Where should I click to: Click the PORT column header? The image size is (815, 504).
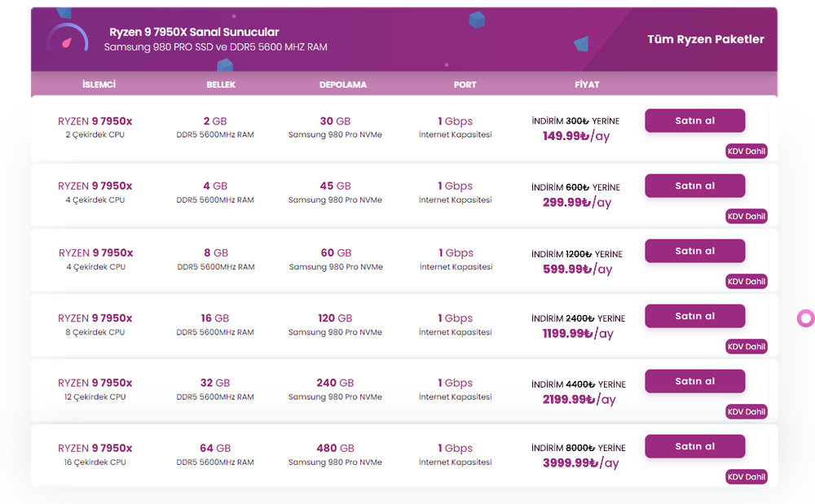click(465, 85)
